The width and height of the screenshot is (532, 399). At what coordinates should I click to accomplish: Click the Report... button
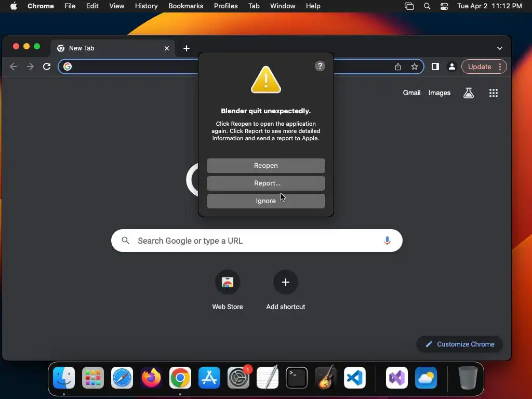[265, 183]
